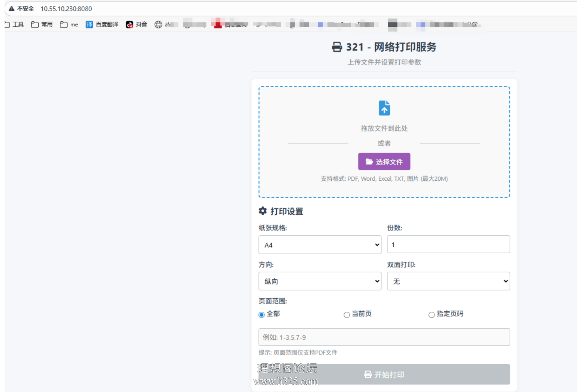Click the page range input 例如: 1-3,5,7-9
The width and height of the screenshot is (577, 392).
384,337
